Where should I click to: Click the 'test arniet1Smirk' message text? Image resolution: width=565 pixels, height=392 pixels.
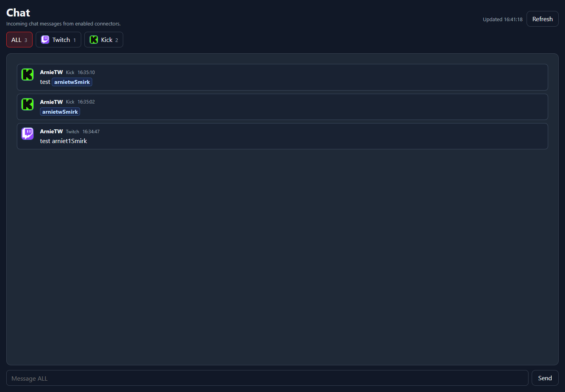(x=64, y=141)
